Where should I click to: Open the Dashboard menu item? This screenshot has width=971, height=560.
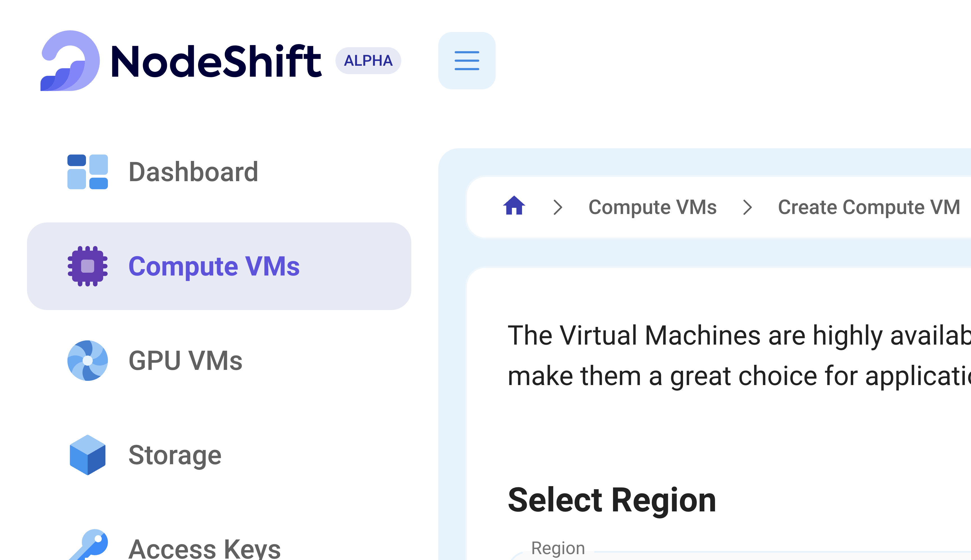coord(219,172)
